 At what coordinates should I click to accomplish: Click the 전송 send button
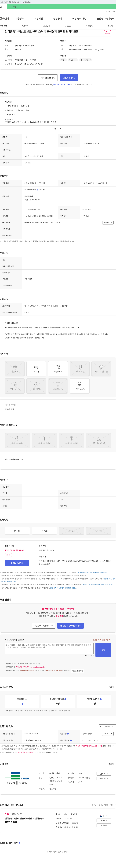[103, 650]
